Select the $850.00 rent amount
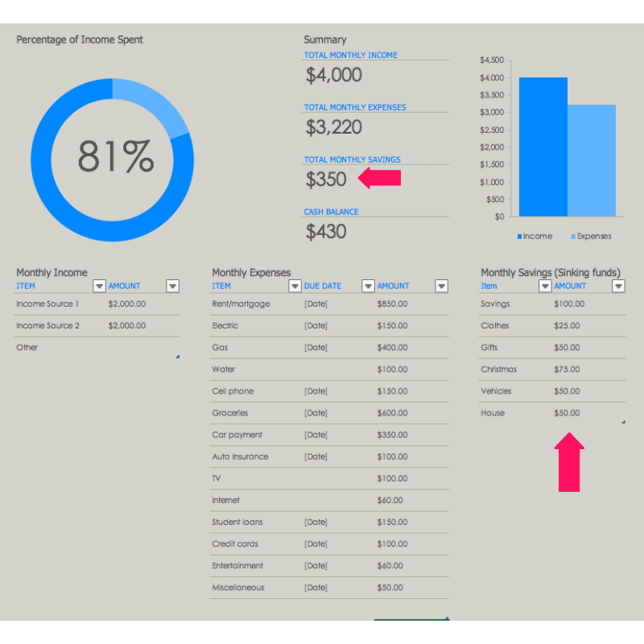This screenshot has width=644, height=644. click(392, 304)
